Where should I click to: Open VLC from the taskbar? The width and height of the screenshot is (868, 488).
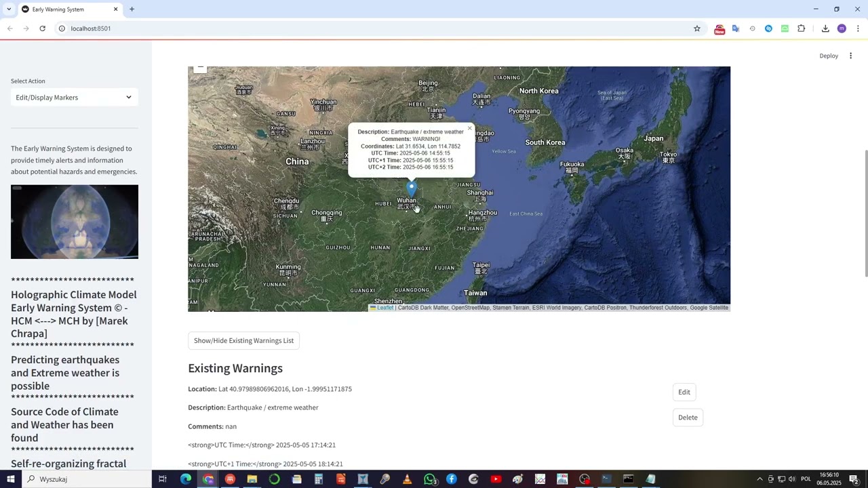tap(407, 479)
